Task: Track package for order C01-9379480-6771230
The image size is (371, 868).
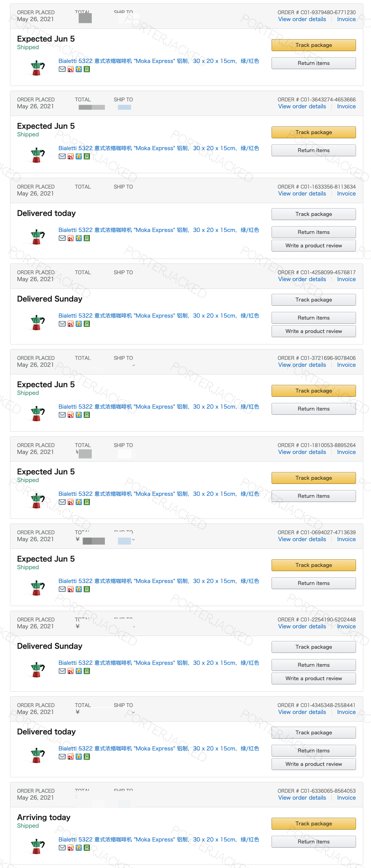Action: (313, 45)
